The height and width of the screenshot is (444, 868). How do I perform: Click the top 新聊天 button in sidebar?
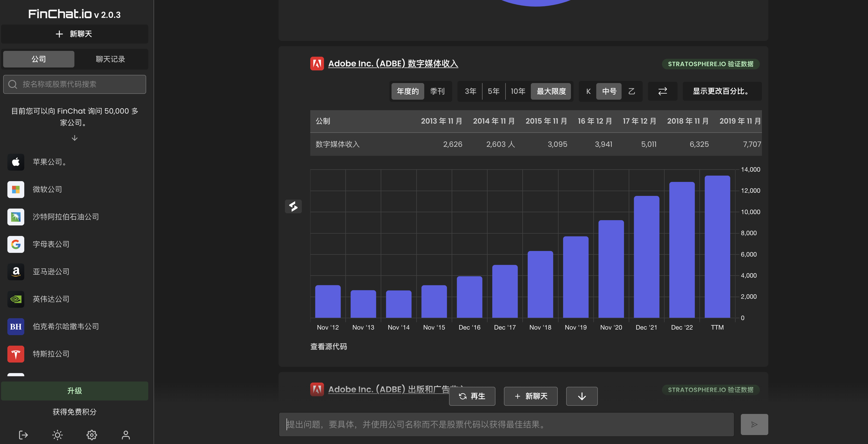point(74,34)
